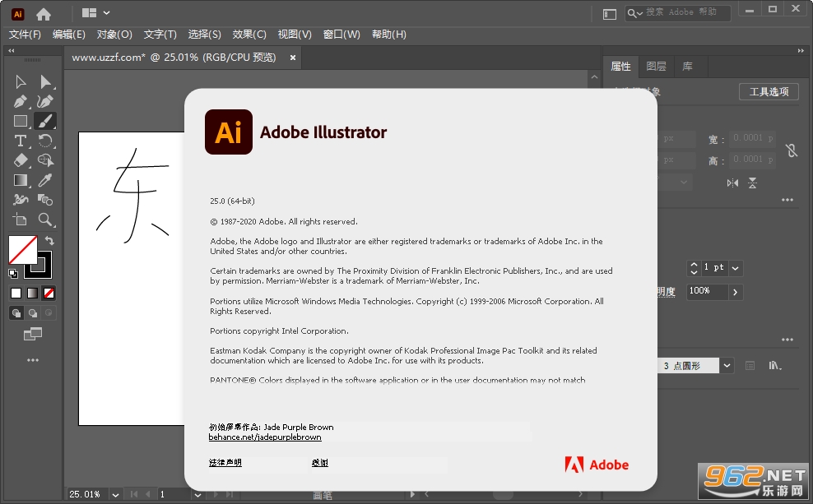Image resolution: width=813 pixels, height=504 pixels.
Task: Select the Warp tool
Action: (21, 200)
